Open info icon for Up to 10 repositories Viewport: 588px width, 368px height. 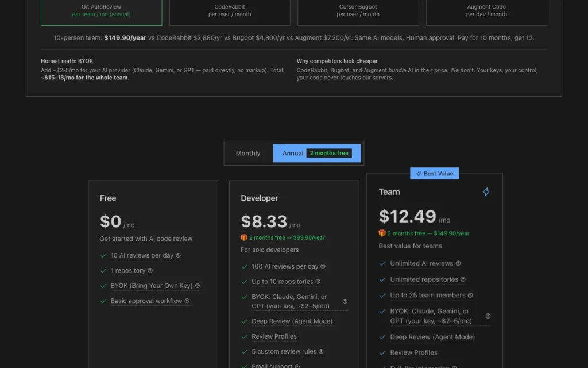coord(318,282)
